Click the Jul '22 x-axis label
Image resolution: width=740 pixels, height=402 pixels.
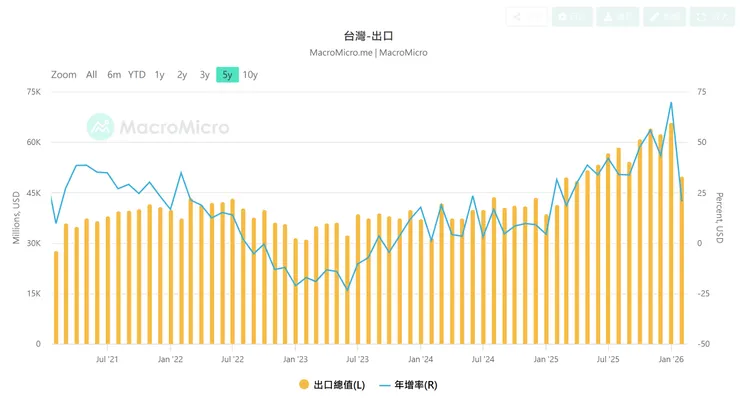[x=232, y=359]
